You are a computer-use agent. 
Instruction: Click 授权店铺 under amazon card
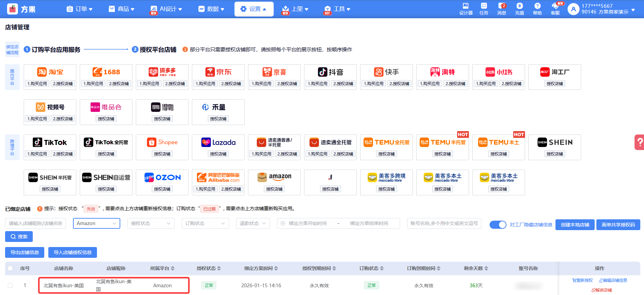274,189
